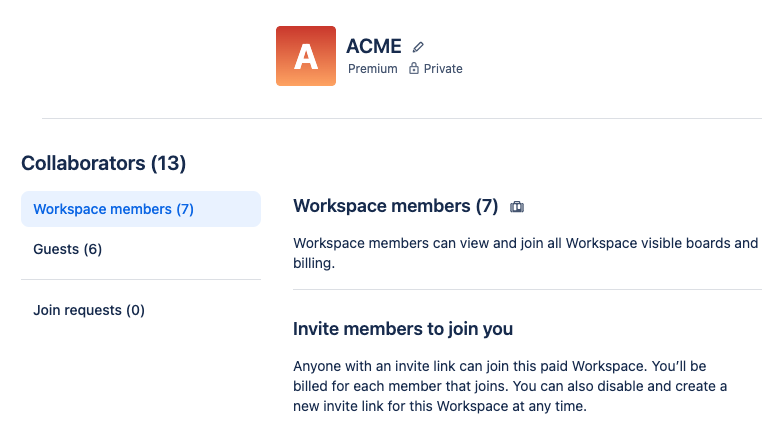
Task: Open the Guests (6) sidebar tab
Action: coord(68,249)
